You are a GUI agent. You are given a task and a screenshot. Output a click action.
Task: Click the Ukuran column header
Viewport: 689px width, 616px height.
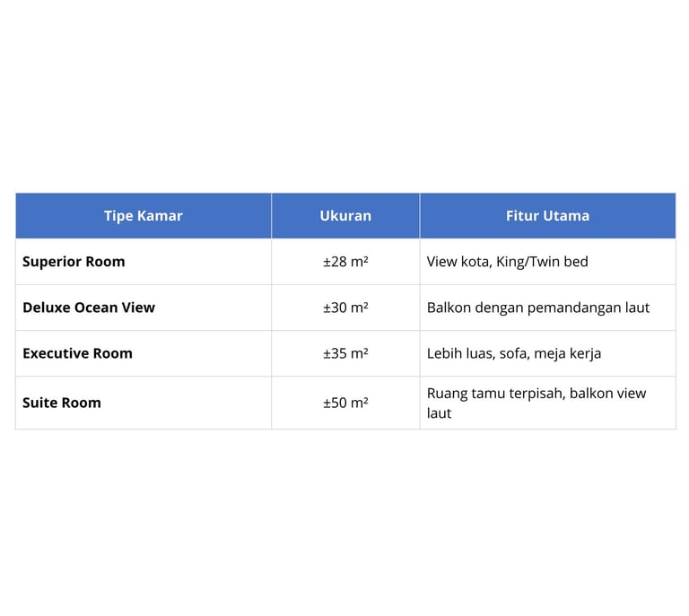tap(345, 215)
